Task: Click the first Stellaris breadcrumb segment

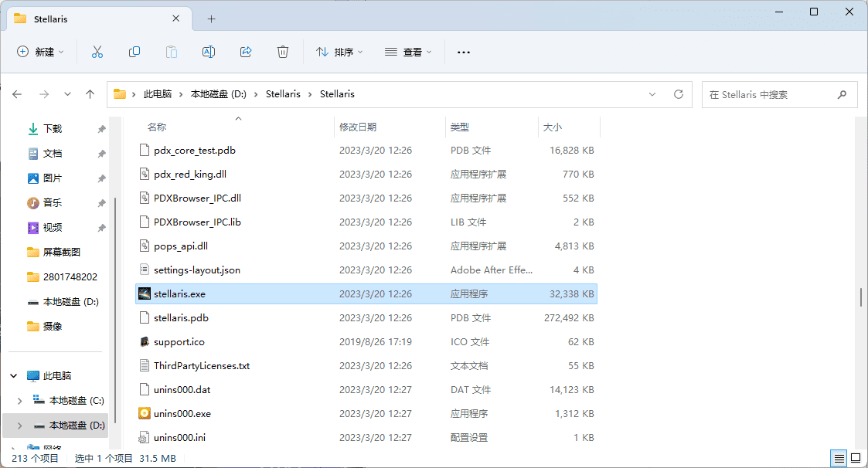Action: [x=283, y=94]
